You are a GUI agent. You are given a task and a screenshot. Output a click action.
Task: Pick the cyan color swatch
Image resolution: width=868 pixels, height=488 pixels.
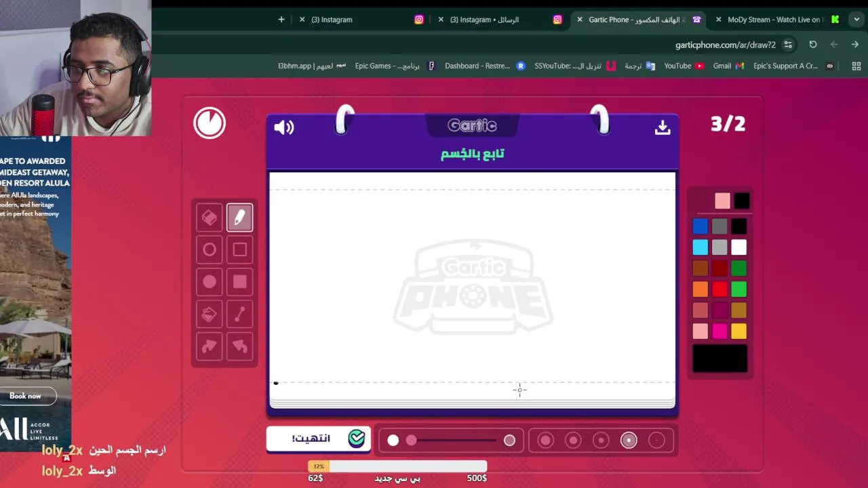coord(701,247)
